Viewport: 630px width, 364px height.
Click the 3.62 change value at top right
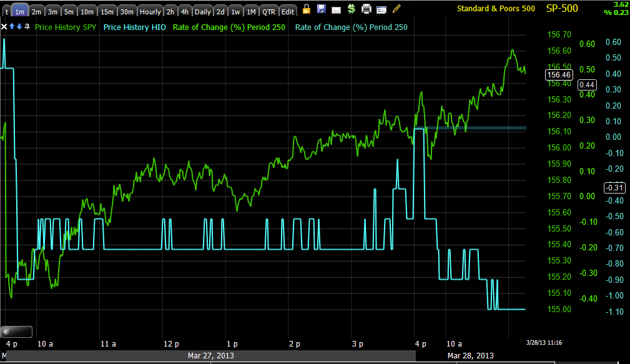tap(621, 4)
